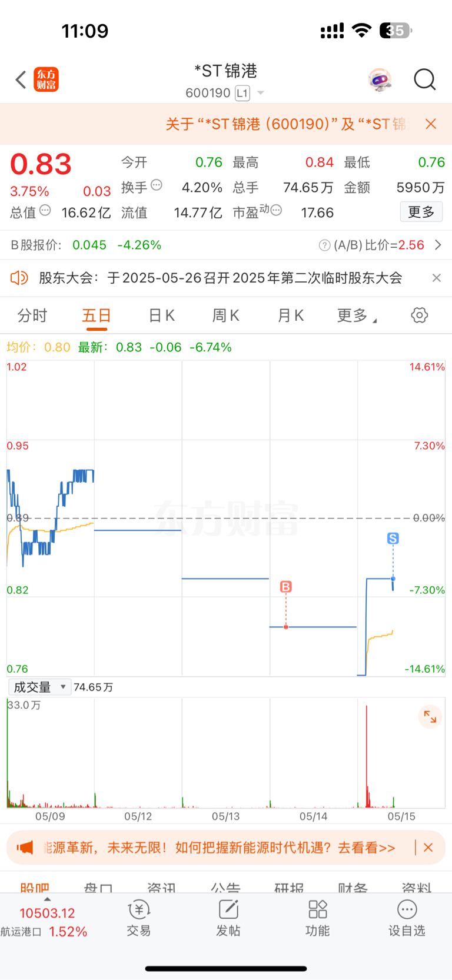Tap the 更多 quote details button
The height and width of the screenshot is (980, 452).
click(x=421, y=212)
